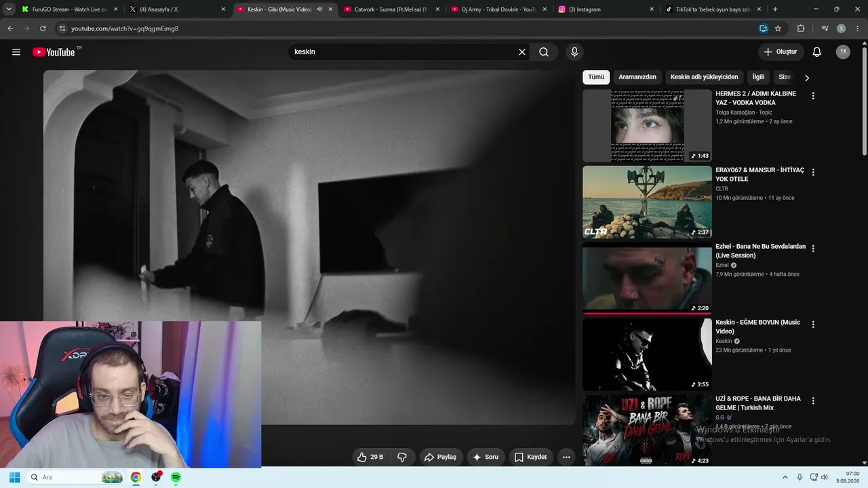Click the Chrome address bar URL
Viewport: 868px width, 488px height.
pos(125,28)
